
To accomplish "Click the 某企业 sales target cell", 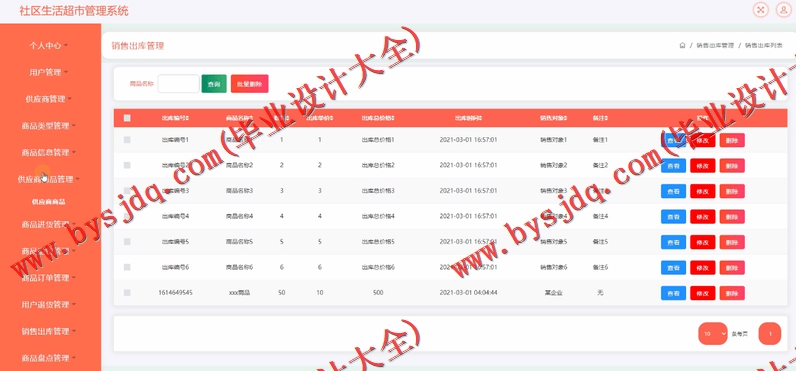I will click(553, 293).
